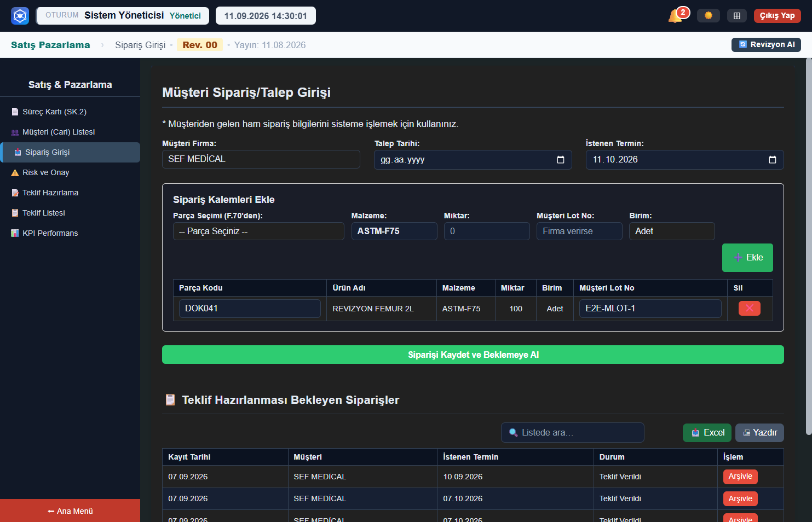This screenshot has height=522, width=812.
Task: Click the green Ekle button
Action: 747,258
